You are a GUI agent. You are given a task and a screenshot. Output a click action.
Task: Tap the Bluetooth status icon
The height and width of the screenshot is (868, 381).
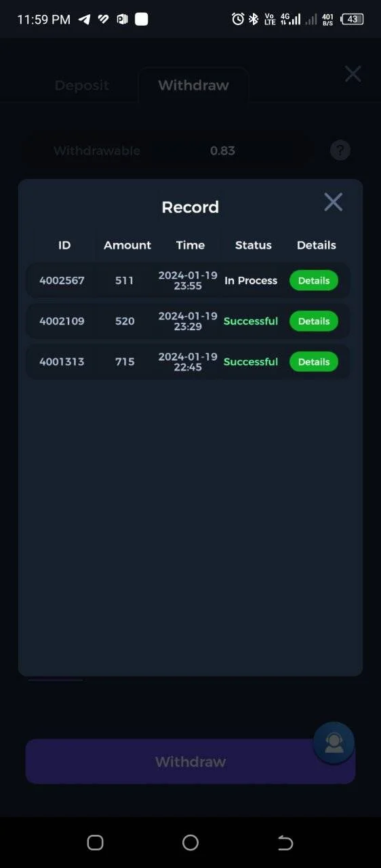coord(254,19)
